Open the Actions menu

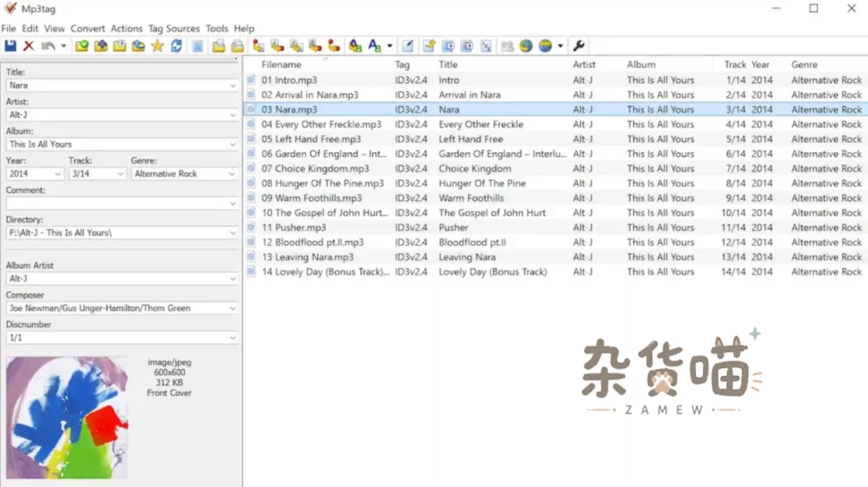(x=126, y=28)
